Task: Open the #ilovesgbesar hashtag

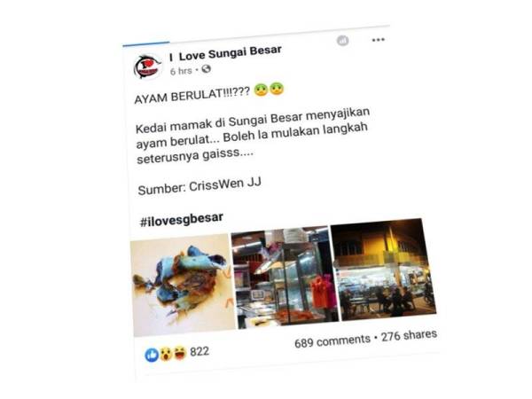Action: tap(182, 219)
